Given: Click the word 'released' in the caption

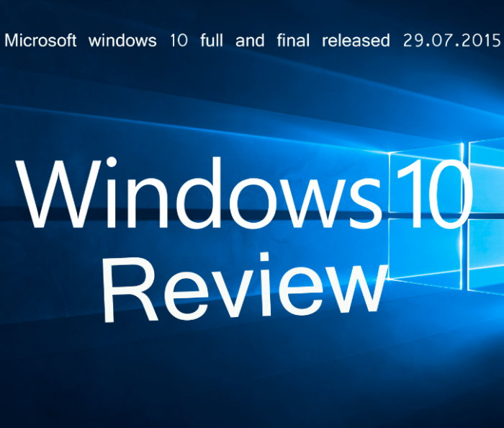Looking at the screenshot, I should point(356,40).
